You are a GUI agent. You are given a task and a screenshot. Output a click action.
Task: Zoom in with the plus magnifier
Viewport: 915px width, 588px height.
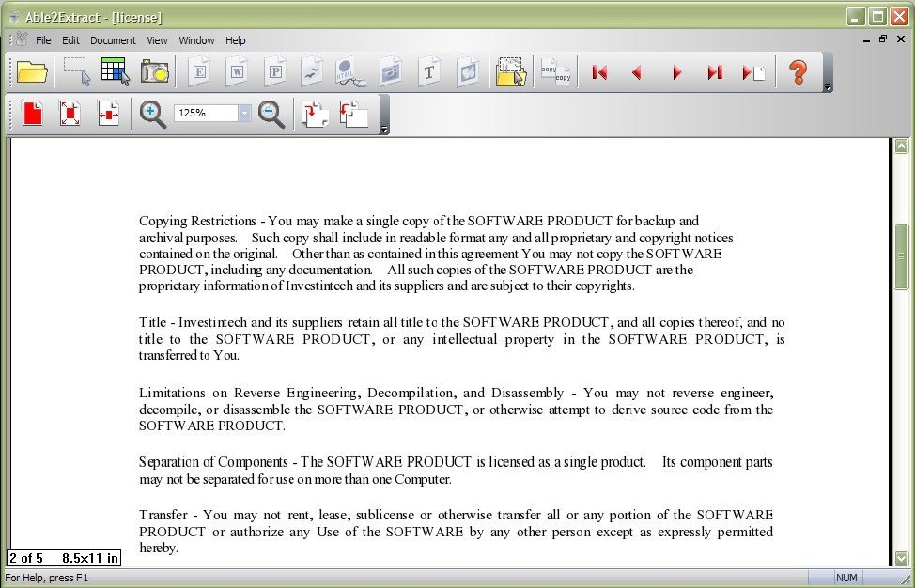click(152, 114)
